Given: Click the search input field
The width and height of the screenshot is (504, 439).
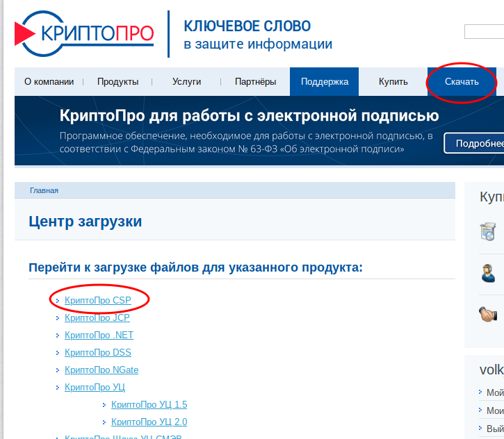Looking at the screenshot, I should click(484, 31).
